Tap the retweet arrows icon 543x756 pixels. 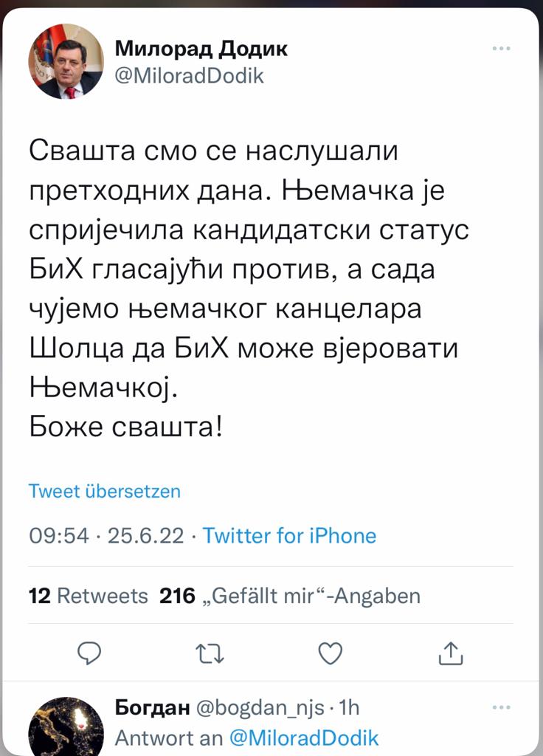pos(210,652)
